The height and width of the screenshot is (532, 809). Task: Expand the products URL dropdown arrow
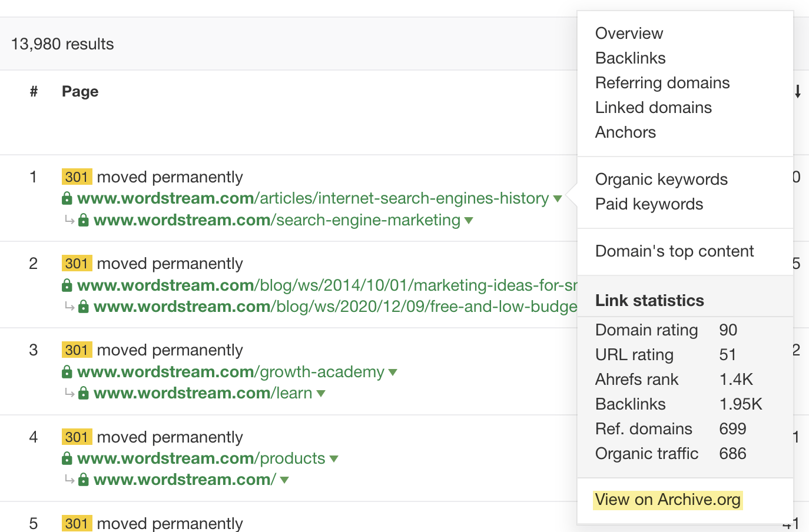(x=334, y=459)
